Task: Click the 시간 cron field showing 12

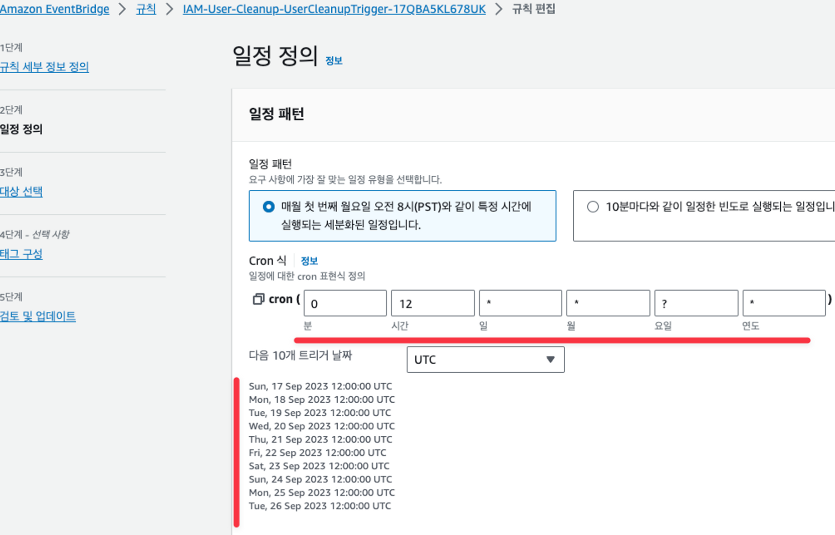Action: (432, 303)
